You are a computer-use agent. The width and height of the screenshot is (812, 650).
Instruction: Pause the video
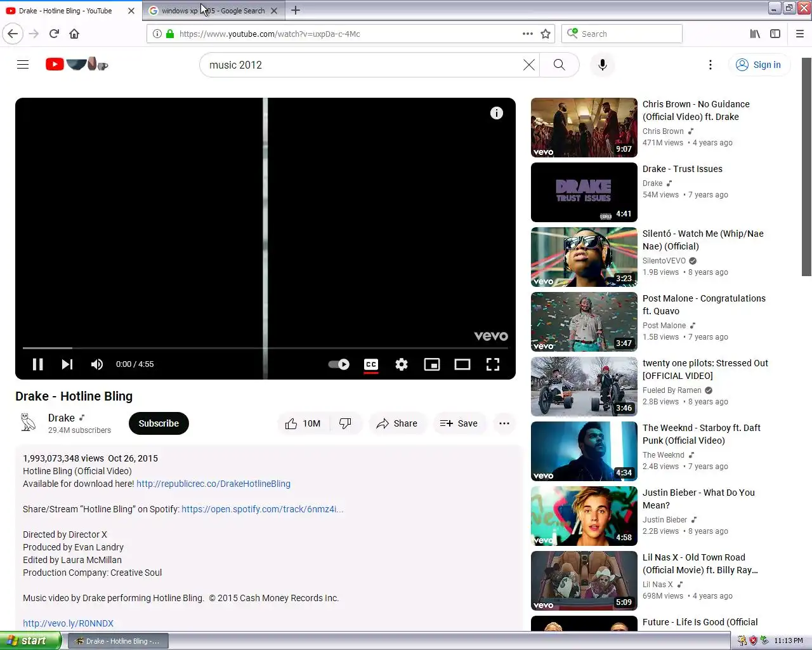(37, 364)
